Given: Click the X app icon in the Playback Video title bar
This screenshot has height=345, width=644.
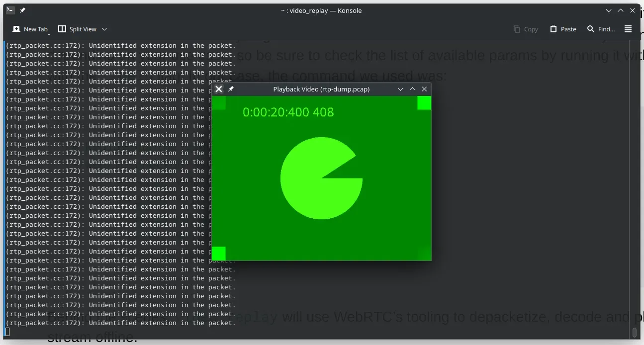Looking at the screenshot, I should 219,89.
